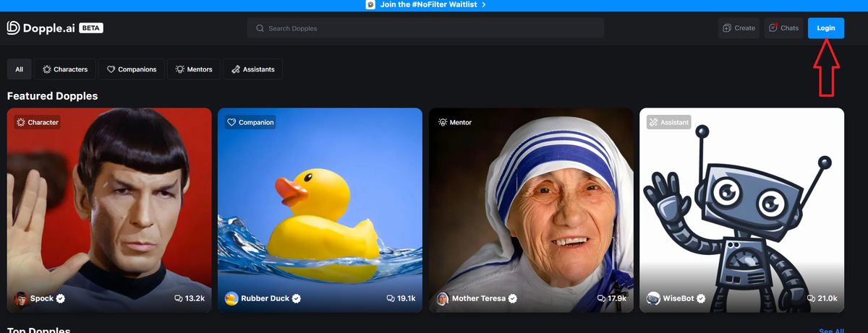Click the Login button

tap(826, 28)
